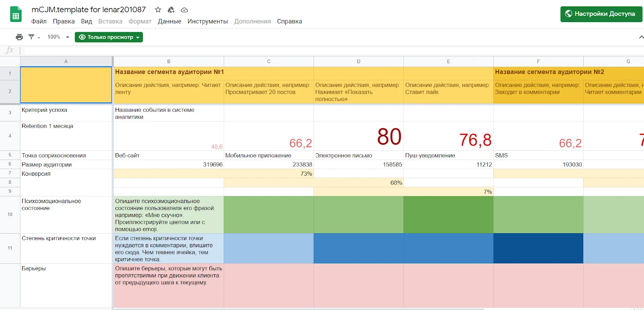Open the filter dropdown arrow
The width and height of the screenshot is (644, 310).
[39, 37]
